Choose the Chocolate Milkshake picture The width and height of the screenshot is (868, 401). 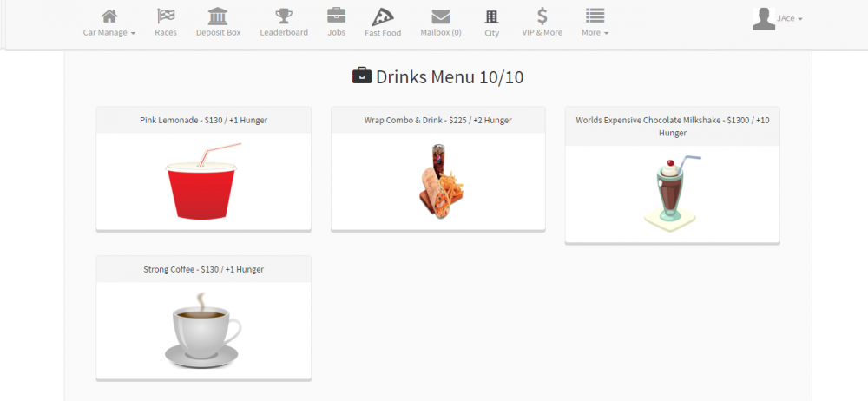tap(672, 193)
